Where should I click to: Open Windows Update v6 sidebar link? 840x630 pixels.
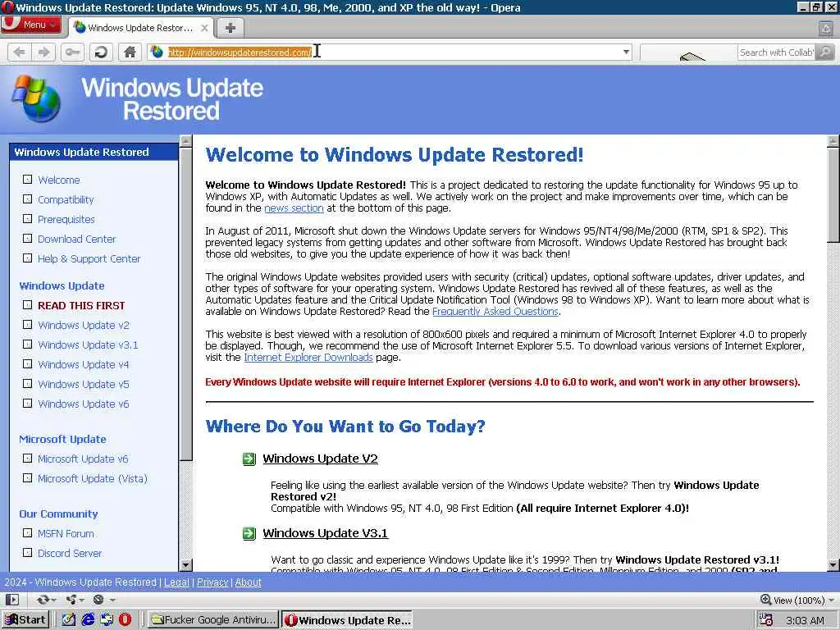click(x=83, y=404)
